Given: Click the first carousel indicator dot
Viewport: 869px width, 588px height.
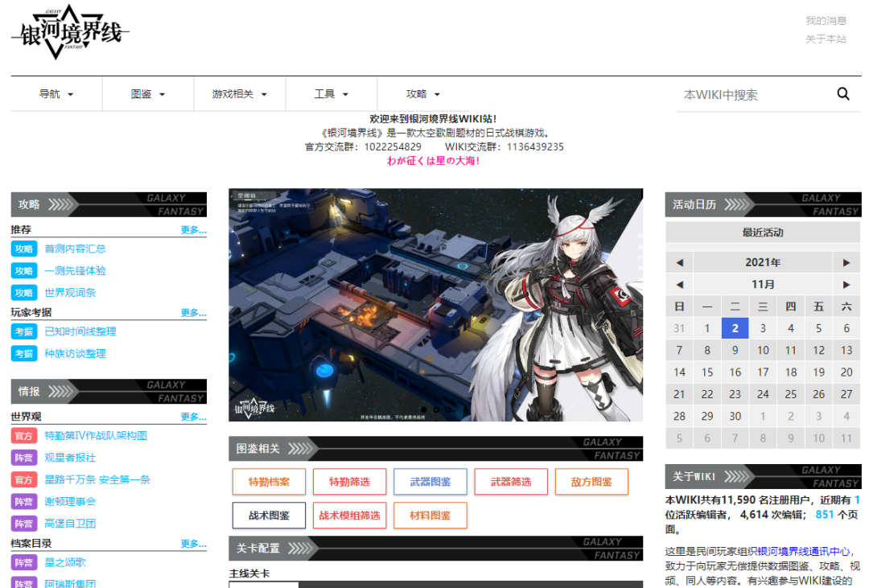Looking at the screenshot, I should 424,410.
